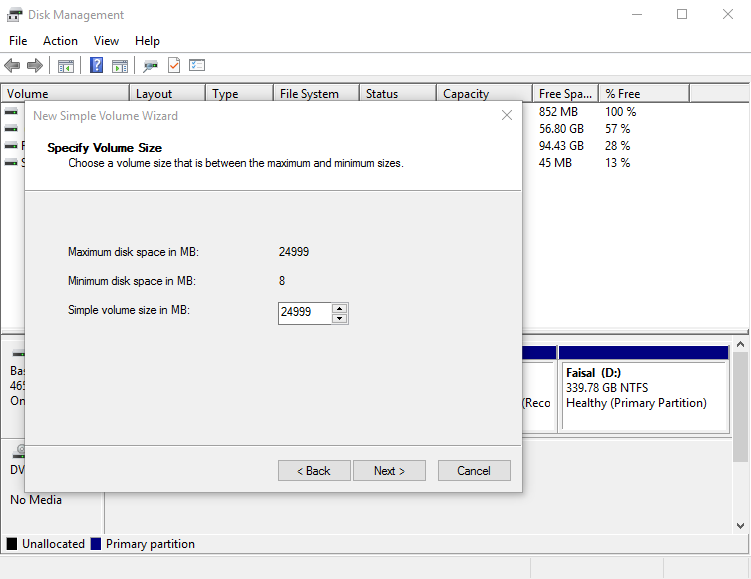Viewport: 751px width, 579px height.
Task: Click the Simple volume size input field
Action: pos(304,313)
